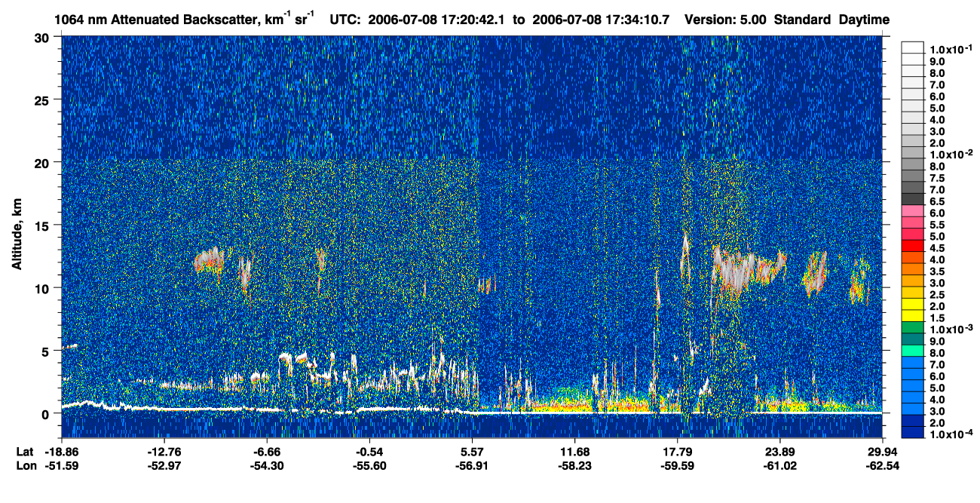Click the colorbar label "4.5"
The width and height of the screenshot is (980, 503).
coord(937,249)
